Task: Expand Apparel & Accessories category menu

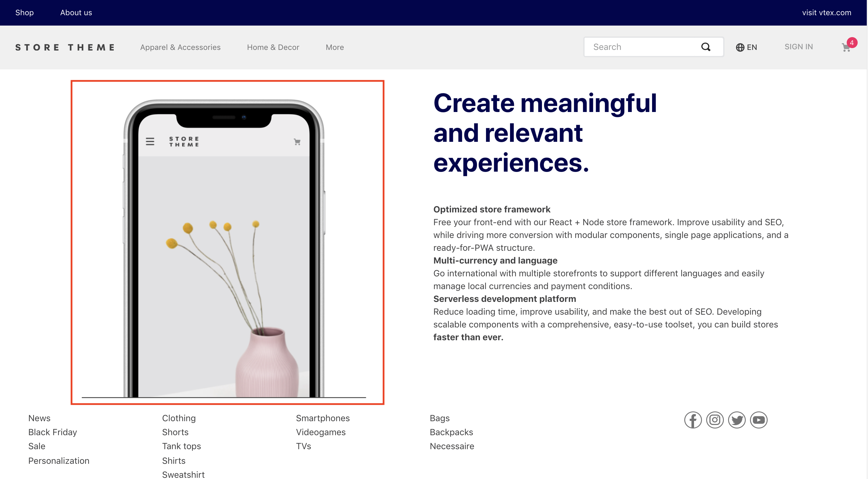Action: point(180,47)
